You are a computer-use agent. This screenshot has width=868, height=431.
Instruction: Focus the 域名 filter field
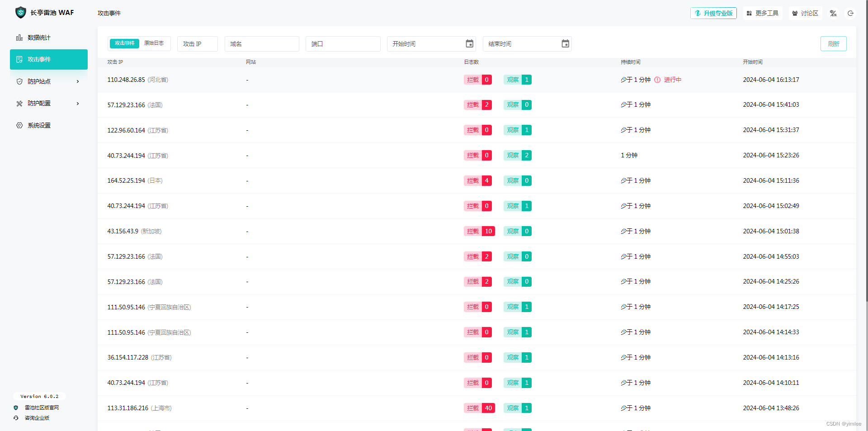pos(262,44)
